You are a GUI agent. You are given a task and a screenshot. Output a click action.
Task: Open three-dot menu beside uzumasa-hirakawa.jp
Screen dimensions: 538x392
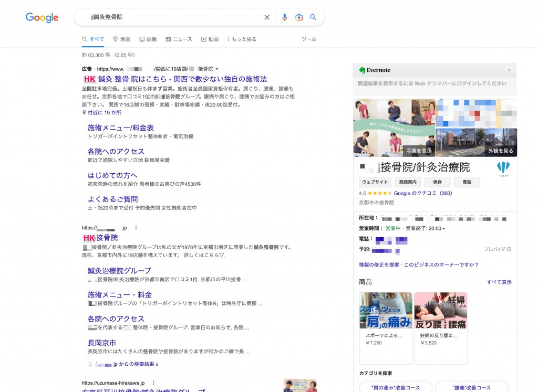point(153,383)
